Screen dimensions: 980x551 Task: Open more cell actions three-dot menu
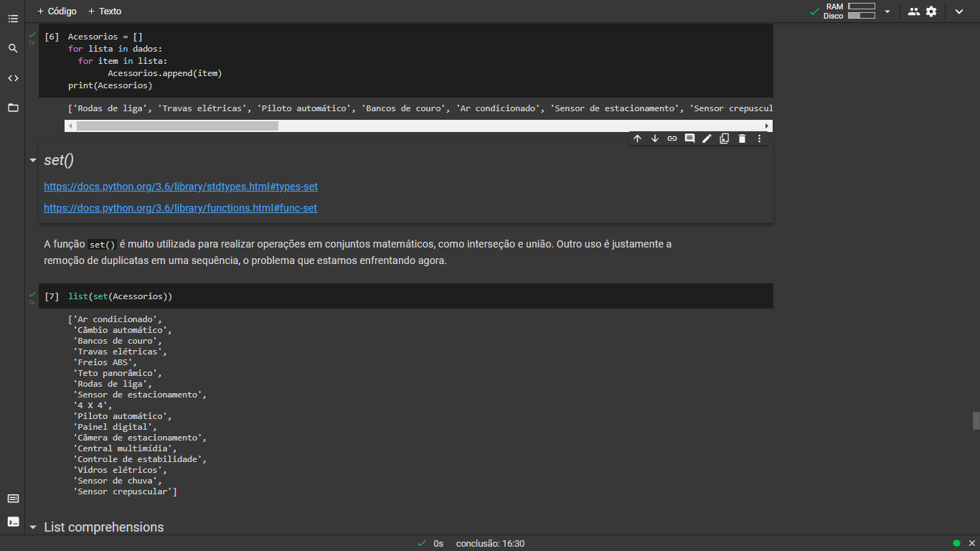pyautogui.click(x=760, y=138)
